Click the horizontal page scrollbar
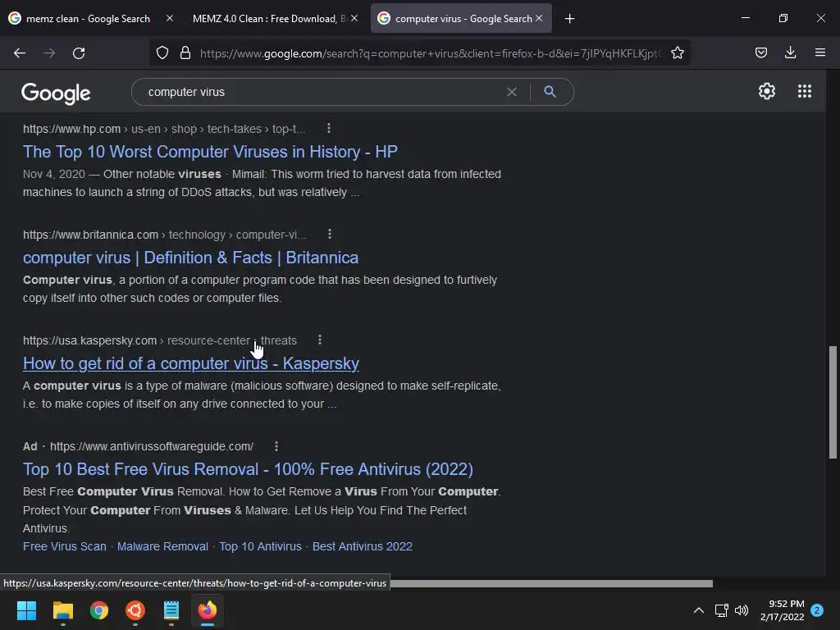The width and height of the screenshot is (840, 630). point(552,583)
